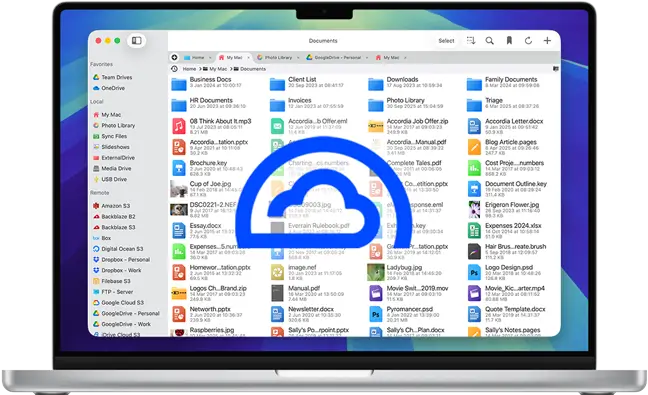Click the plus icon in the top toolbar

click(x=547, y=40)
